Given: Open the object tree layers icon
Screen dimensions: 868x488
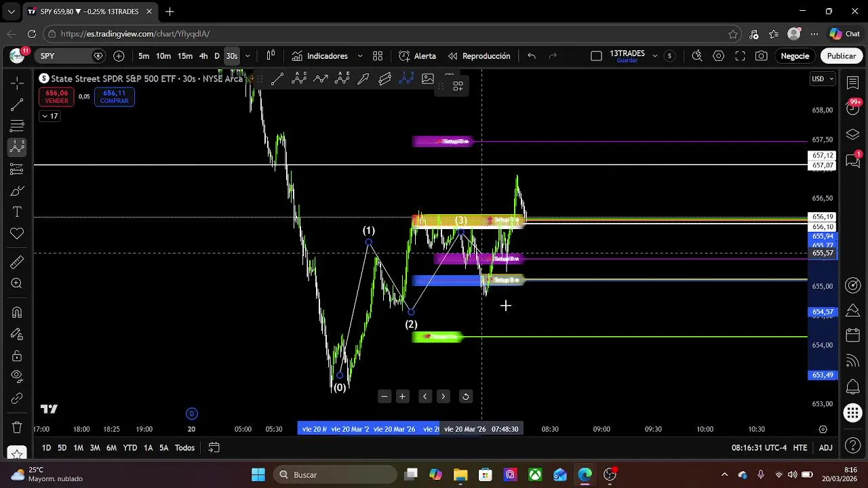Looking at the screenshot, I should click(x=853, y=134).
